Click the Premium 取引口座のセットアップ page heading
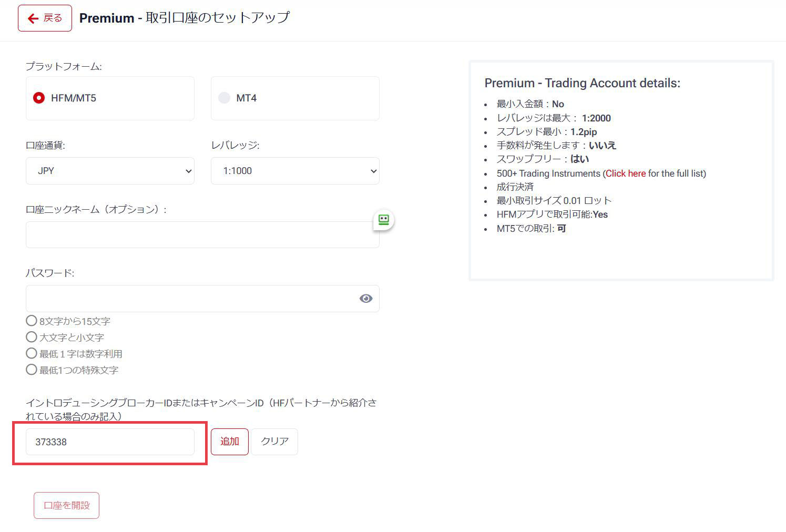The width and height of the screenshot is (786, 532). [x=184, y=18]
